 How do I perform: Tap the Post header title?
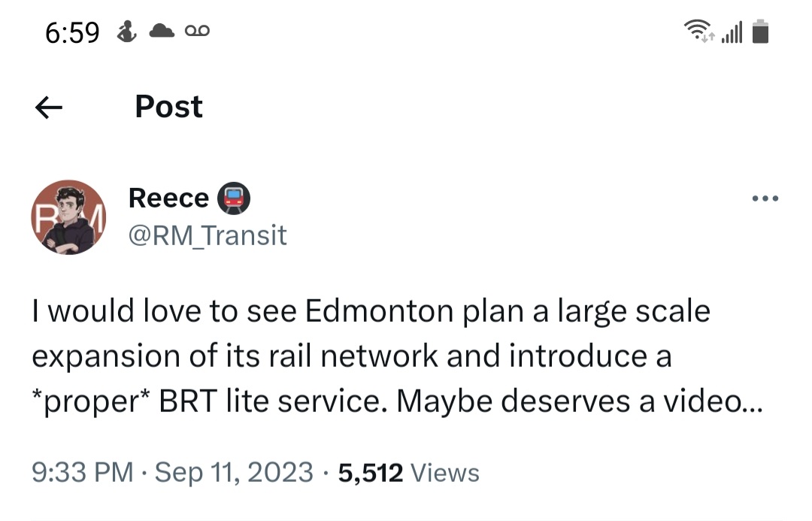point(168,107)
